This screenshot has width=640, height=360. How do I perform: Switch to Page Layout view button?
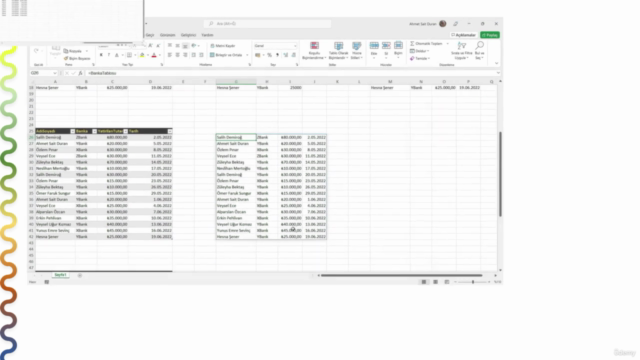[x=436, y=282]
